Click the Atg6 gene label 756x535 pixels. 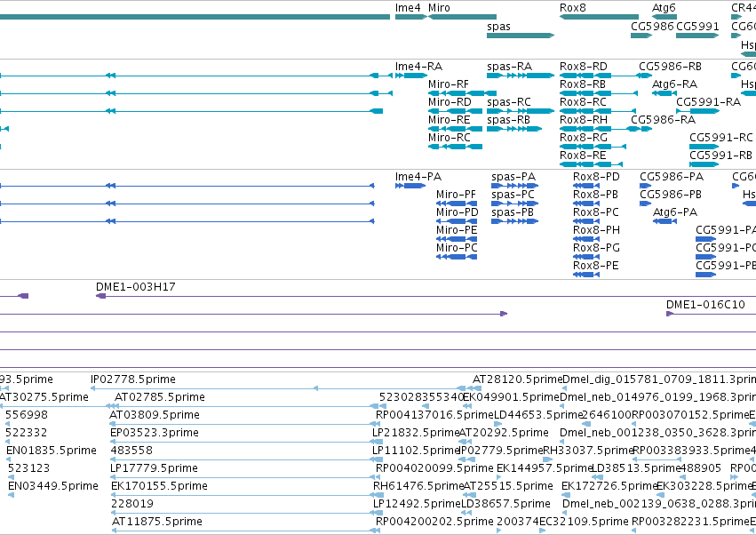664,8
